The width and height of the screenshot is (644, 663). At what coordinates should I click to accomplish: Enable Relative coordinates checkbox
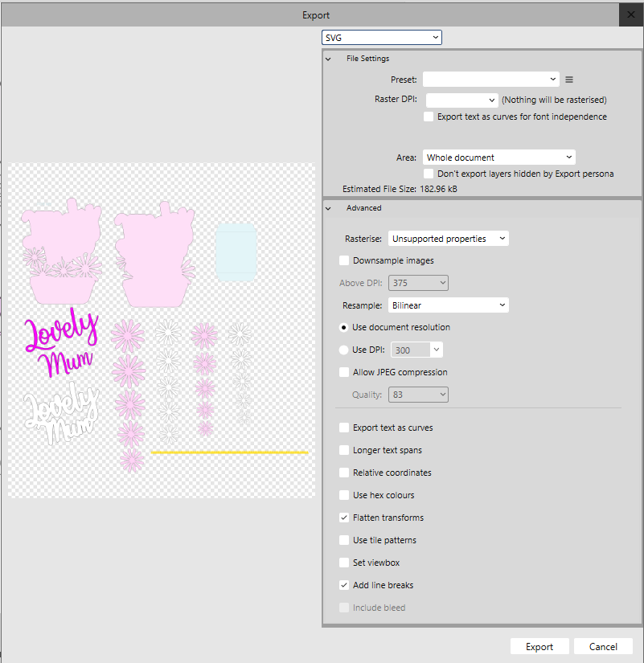pyautogui.click(x=344, y=473)
